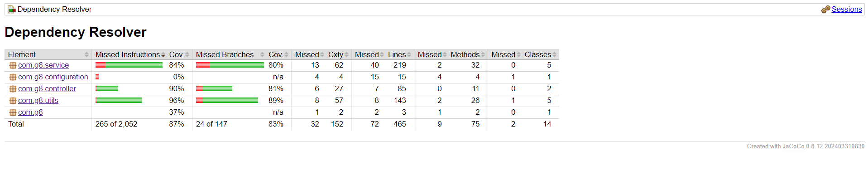Click the com.g8.configuration package icon
This screenshot has width=868, height=171.
13,77
